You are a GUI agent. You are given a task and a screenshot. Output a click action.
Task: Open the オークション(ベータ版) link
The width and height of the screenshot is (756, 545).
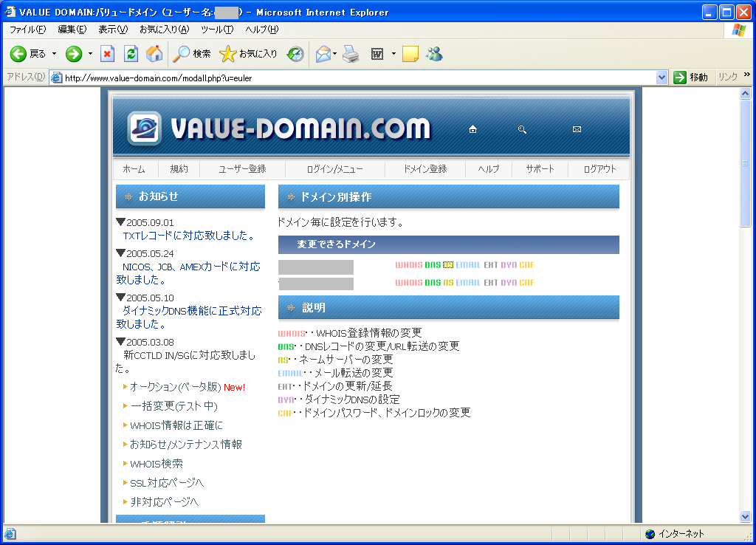click(x=176, y=387)
